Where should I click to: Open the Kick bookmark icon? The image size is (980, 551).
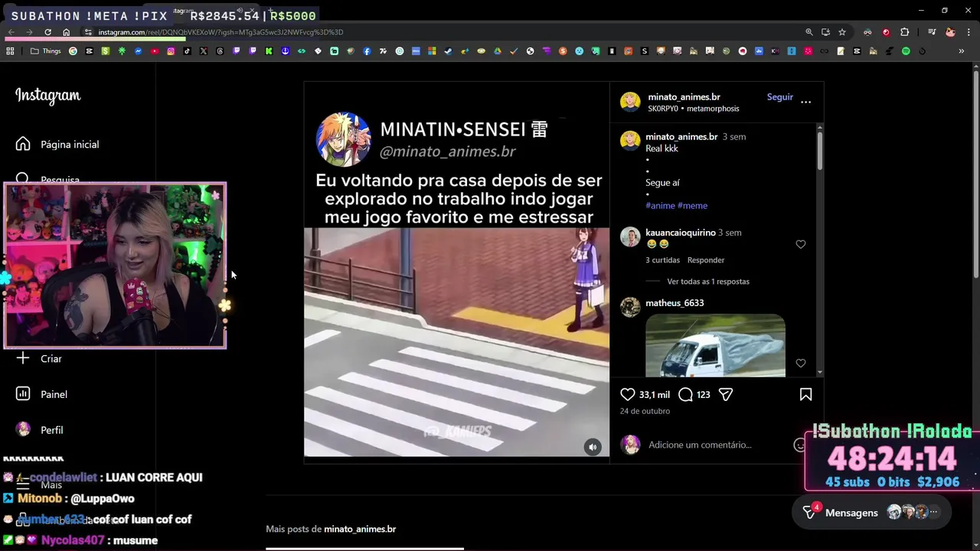(269, 51)
